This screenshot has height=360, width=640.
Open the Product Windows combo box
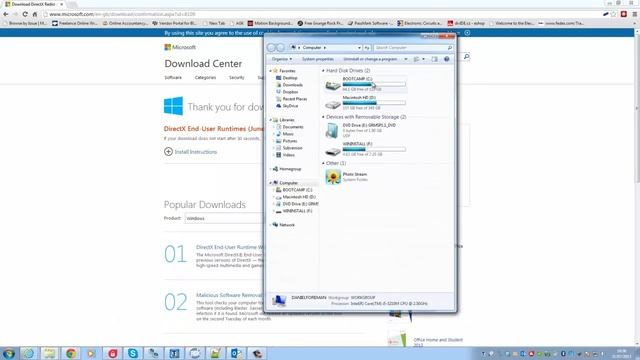(x=224, y=218)
